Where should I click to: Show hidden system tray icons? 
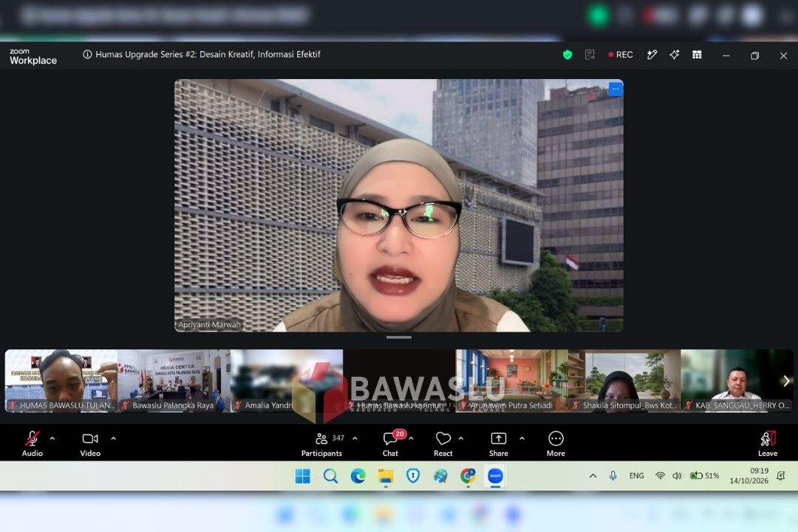(593, 476)
